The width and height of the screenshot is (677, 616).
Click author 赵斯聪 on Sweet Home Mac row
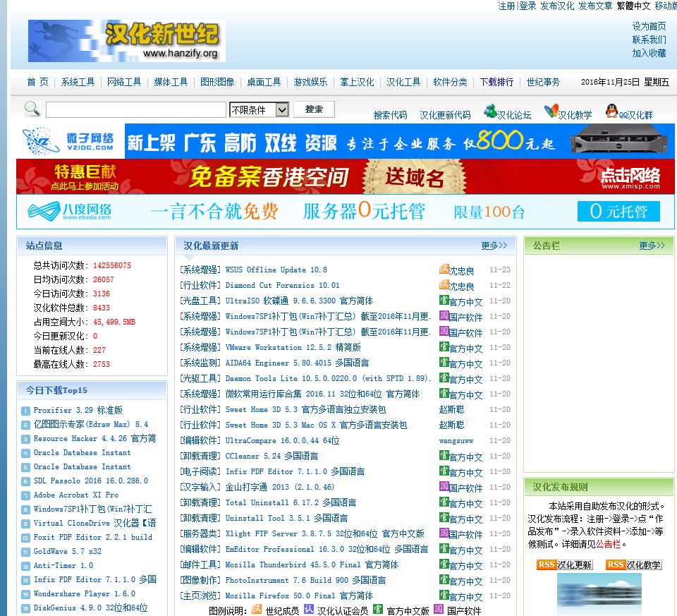click(x=451, y=425)
